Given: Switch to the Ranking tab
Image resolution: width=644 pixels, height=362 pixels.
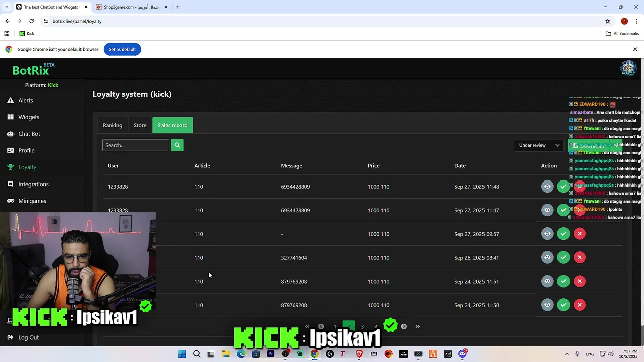Looking at the screenshot, I should coord(112,125).
